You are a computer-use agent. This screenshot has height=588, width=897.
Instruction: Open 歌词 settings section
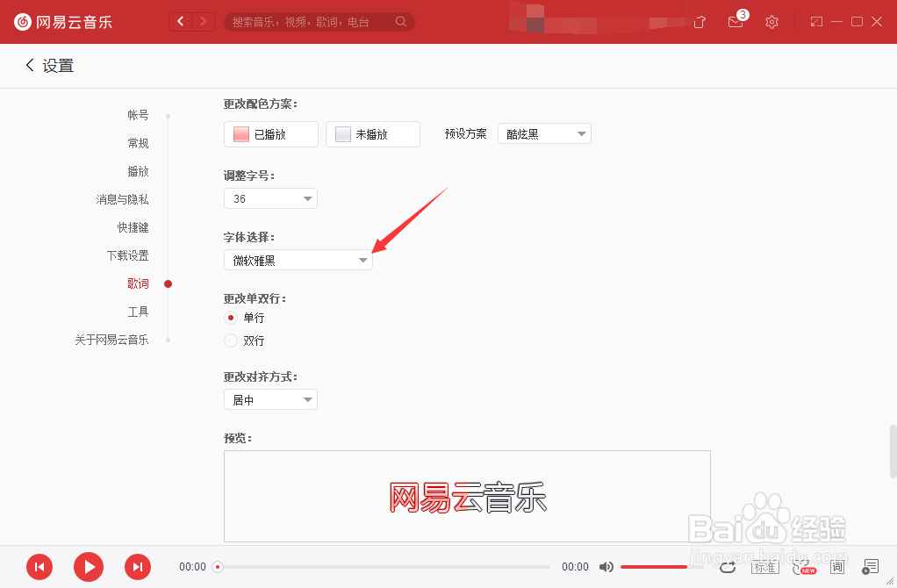(x=138, y=283)
